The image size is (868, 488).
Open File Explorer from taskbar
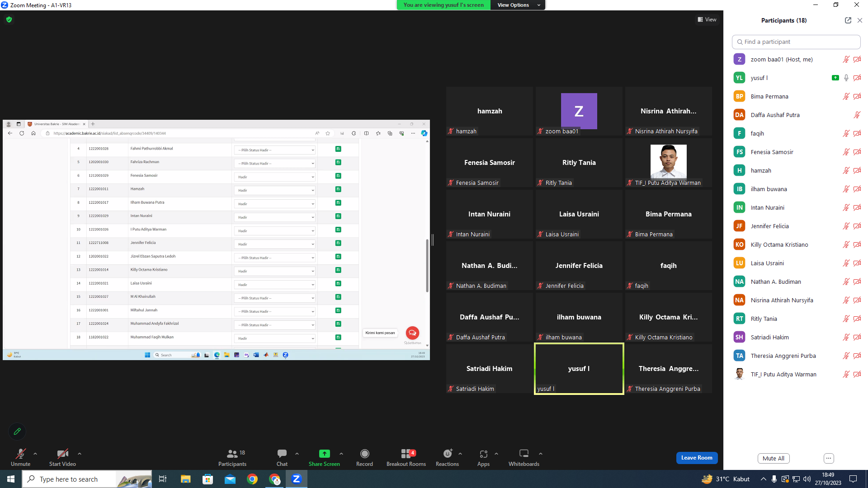pos(185,479)
